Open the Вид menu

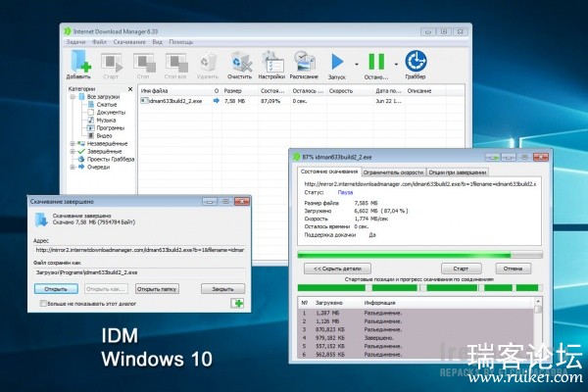(157, 42)
